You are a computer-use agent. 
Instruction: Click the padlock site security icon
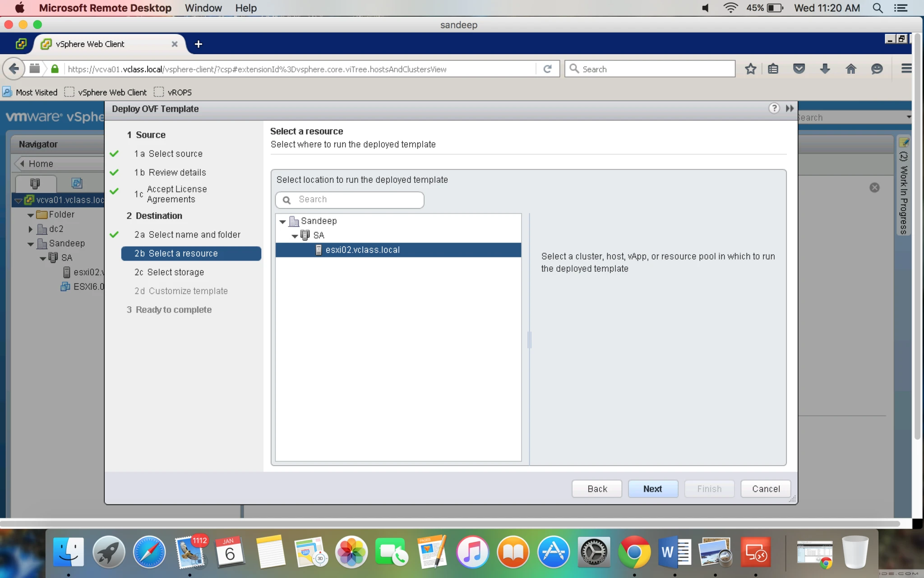tap(55, 69)
